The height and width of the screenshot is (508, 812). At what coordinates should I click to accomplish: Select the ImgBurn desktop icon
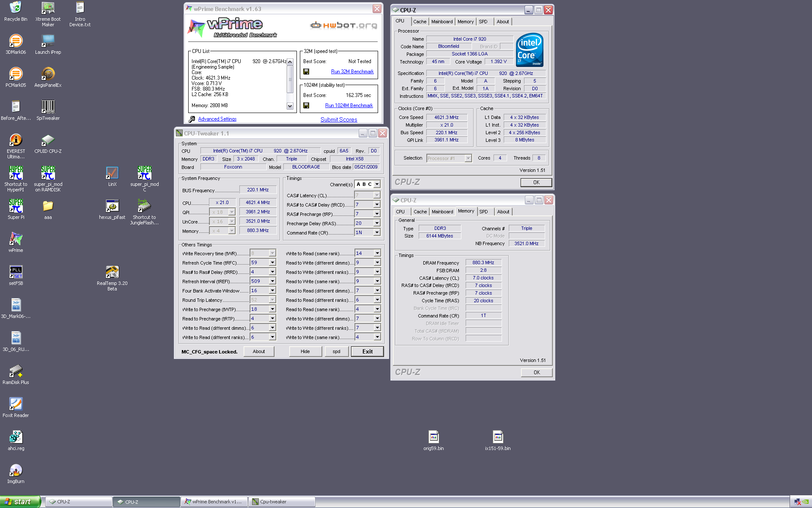click(16, 473)
